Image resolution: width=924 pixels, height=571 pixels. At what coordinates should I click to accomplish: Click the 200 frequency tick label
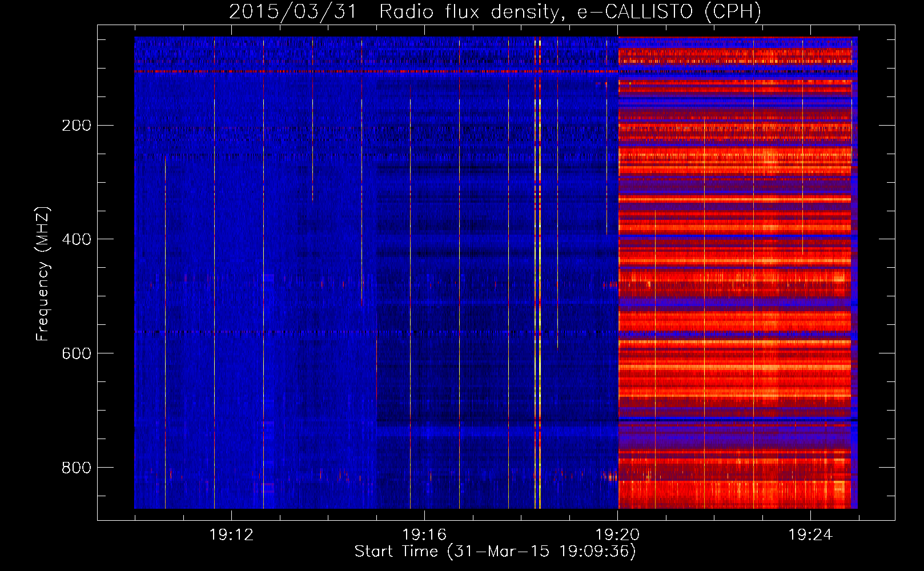point(76,125)
